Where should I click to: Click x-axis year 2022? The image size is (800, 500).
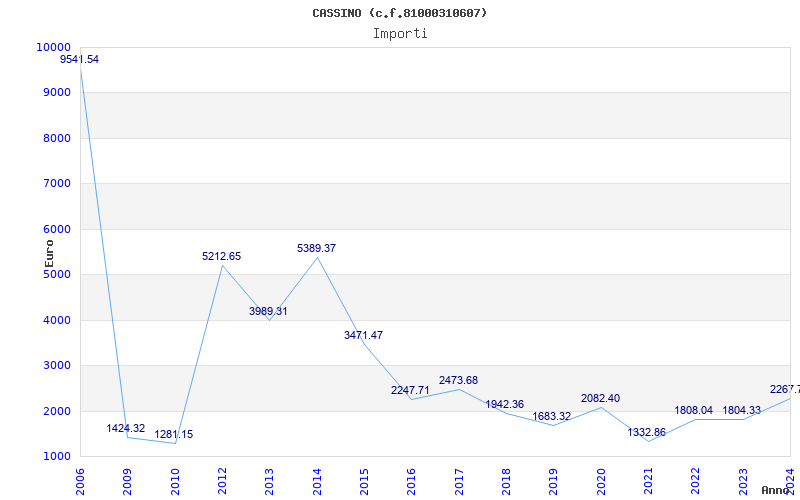pos(696,482)
